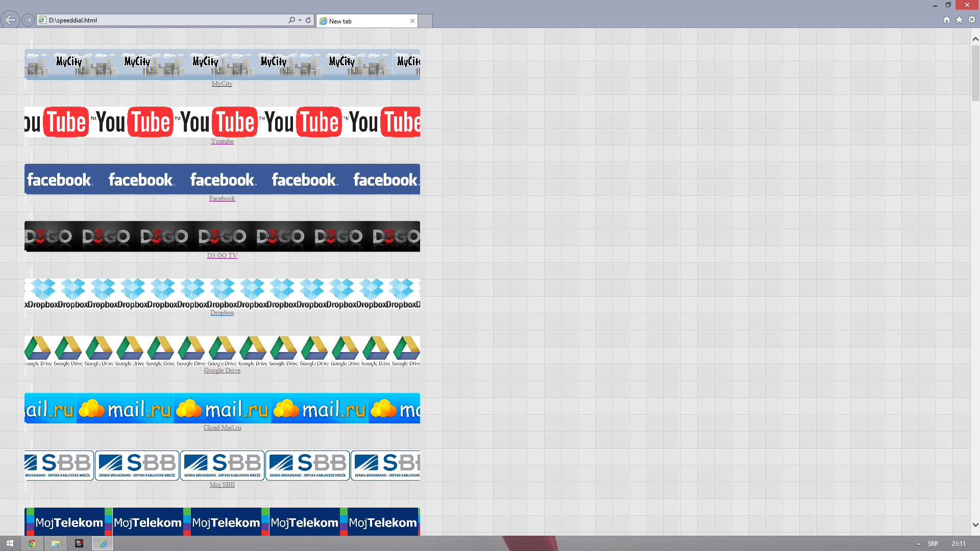Click the facebook banner thumbnail

pyautogui.click(x=222, y=179)
